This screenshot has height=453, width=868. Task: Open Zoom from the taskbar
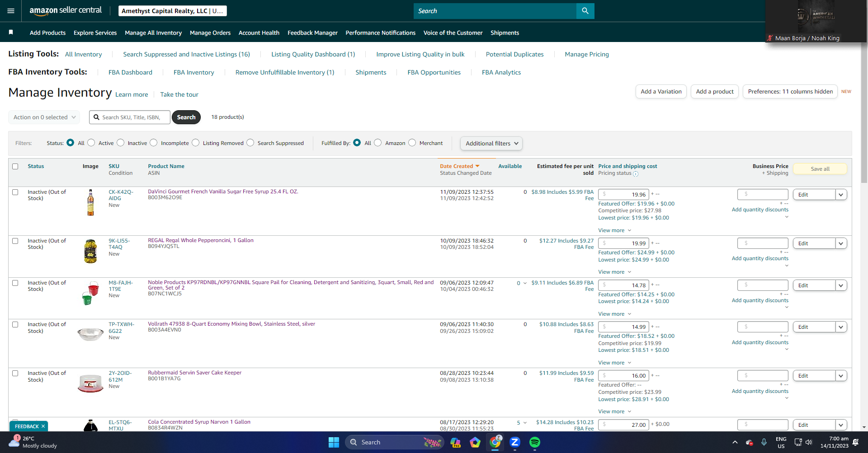pos(514,442)
